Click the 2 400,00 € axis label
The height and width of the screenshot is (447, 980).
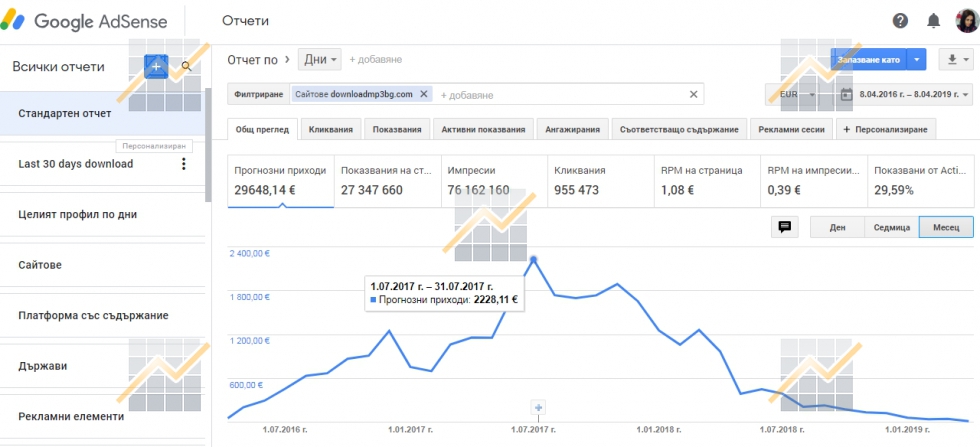click(249, 254)
